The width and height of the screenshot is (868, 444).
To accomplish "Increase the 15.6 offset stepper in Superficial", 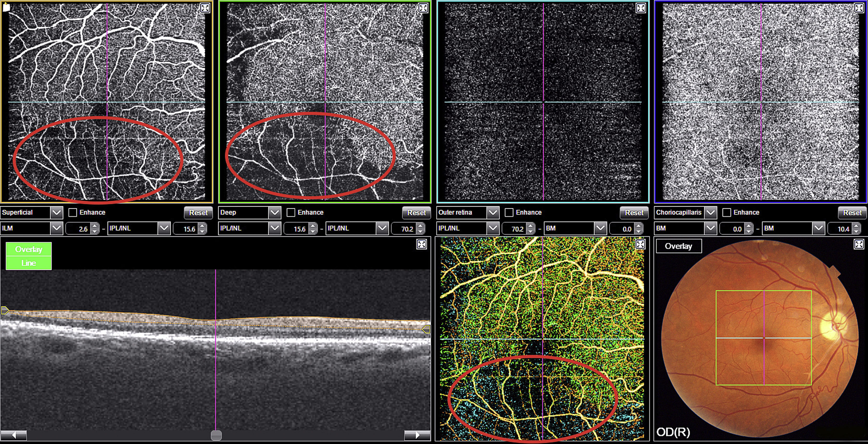I will 202,226.
